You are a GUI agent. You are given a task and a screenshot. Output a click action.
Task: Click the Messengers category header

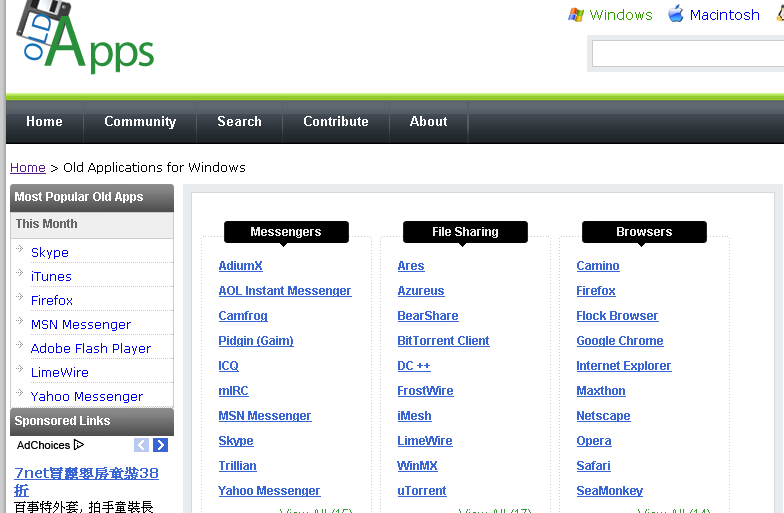pyautogui.click(x=286, y=232)
